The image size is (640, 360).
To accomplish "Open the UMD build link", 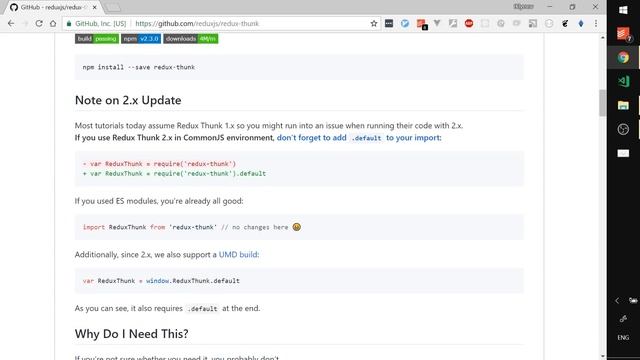I will [x=238, y=254].
